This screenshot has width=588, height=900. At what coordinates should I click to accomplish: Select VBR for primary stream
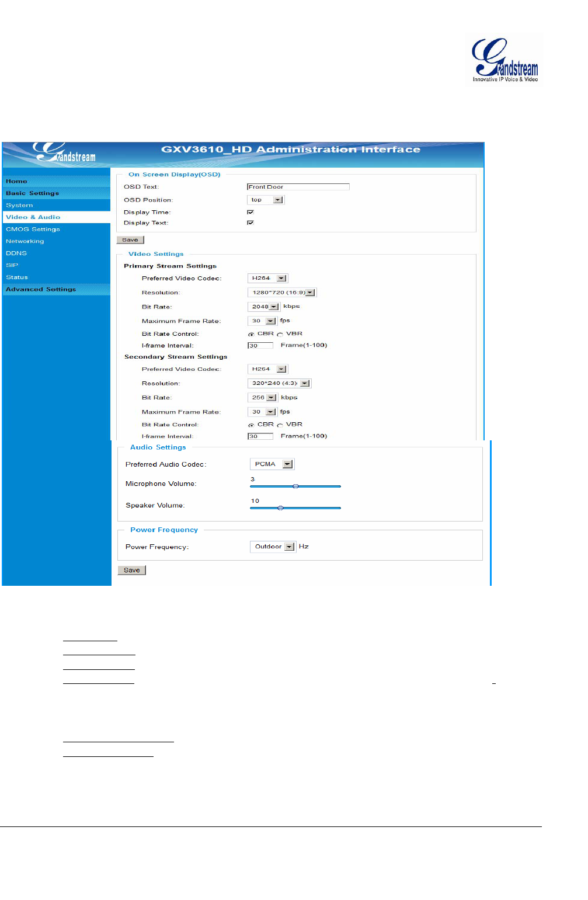pos(280,334)
